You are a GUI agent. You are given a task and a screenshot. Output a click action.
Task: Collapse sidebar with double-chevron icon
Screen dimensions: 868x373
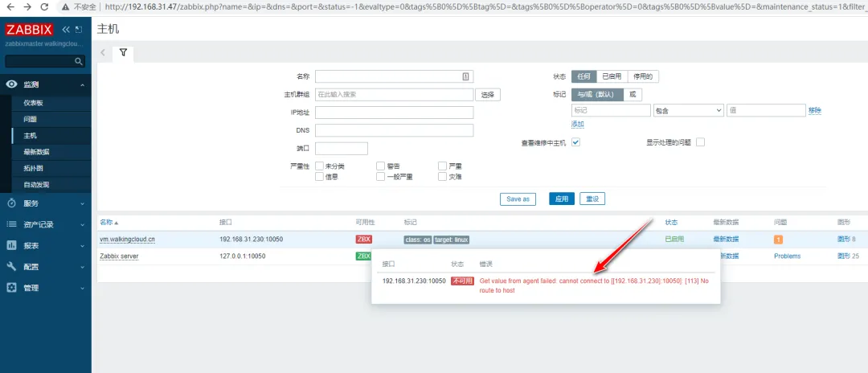pyautogui.click(x=66, y=29)
